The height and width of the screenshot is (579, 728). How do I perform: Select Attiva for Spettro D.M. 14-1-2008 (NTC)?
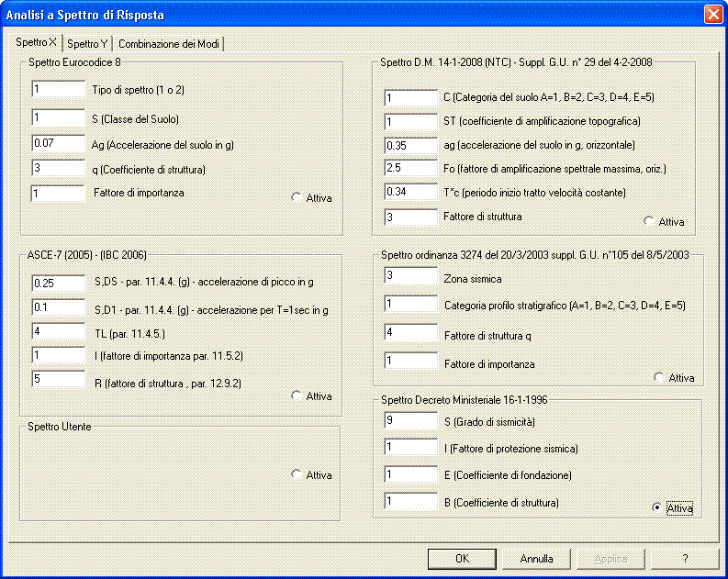tap(650, 221)
